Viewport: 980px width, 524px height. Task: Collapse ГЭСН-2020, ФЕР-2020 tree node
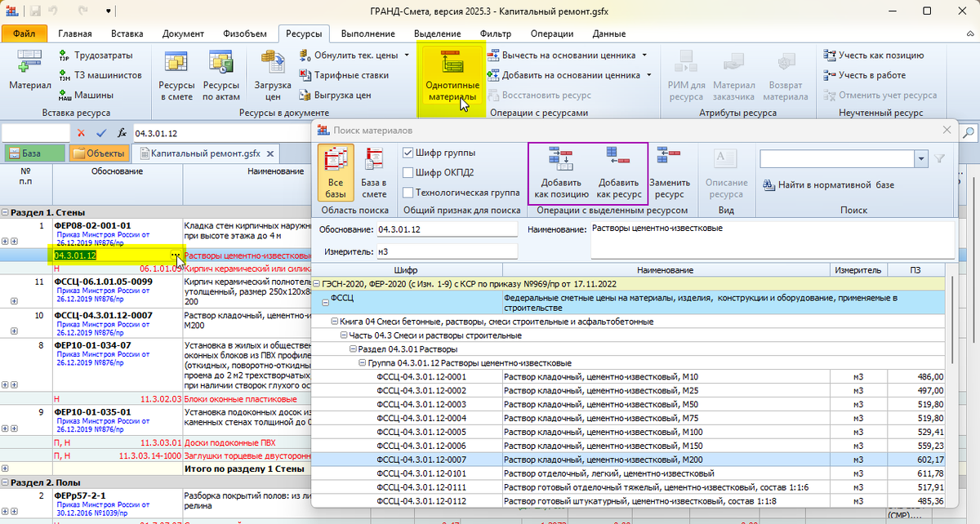pyautogui.click(x=317, y=283)
